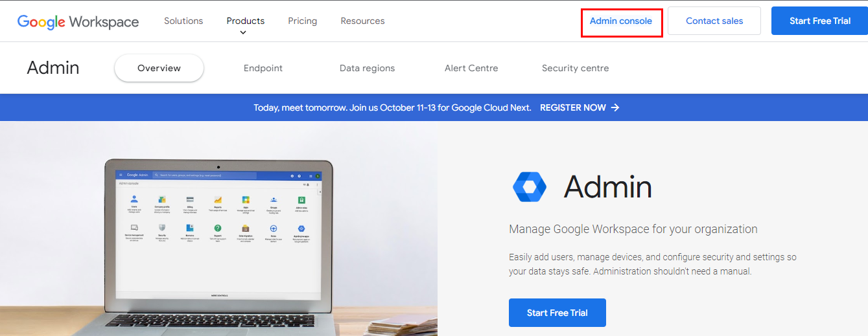Expand the Products menu chevron
The height and width of the screenshot is (336, 868).
[243, 32]
